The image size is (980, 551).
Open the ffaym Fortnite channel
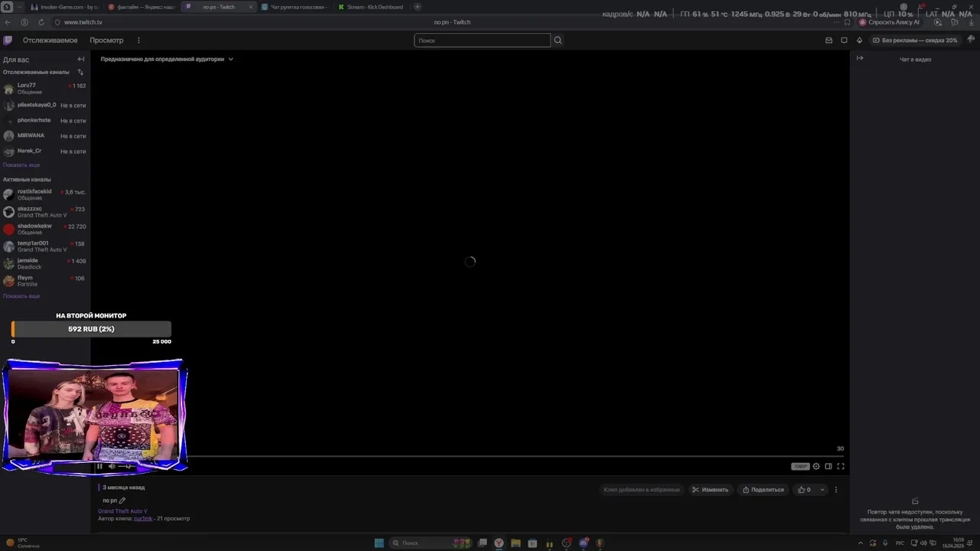click(45, 281)
